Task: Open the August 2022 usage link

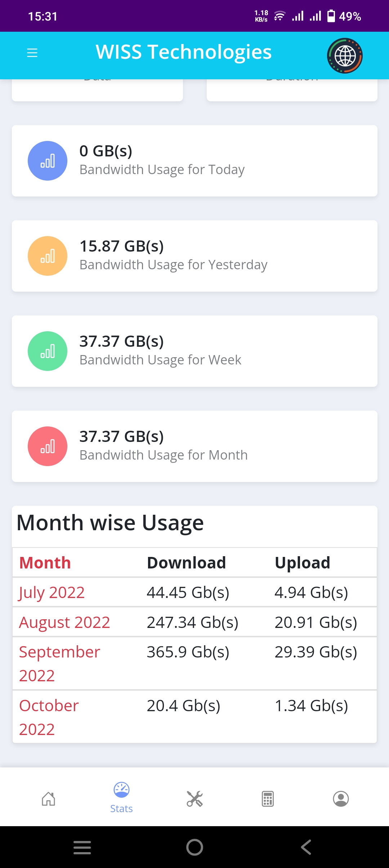Action: (64, 623)
